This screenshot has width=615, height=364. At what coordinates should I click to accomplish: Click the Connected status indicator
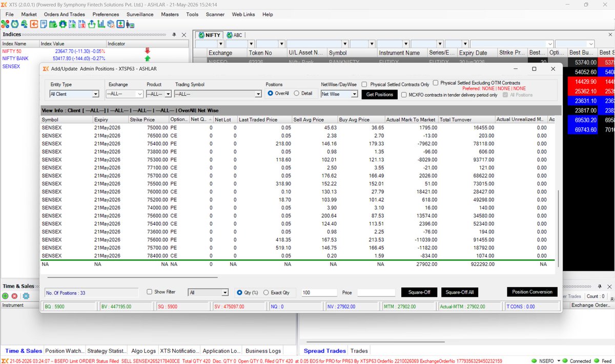click(577, 361)
